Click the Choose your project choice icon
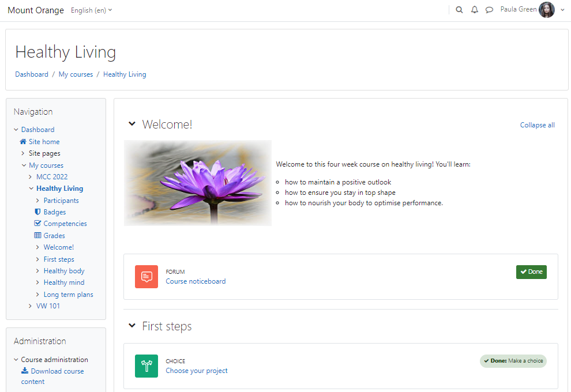 click(x=146, y=366)
